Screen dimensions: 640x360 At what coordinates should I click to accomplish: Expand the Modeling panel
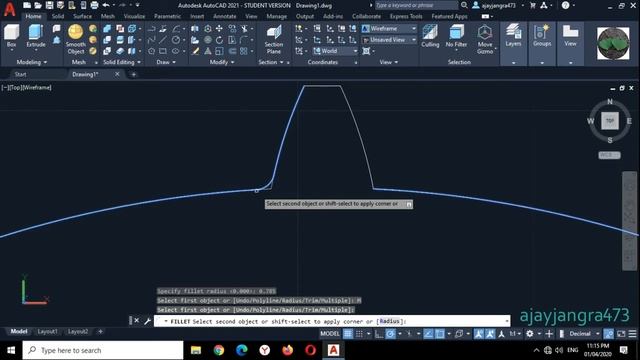click(32, 62)
